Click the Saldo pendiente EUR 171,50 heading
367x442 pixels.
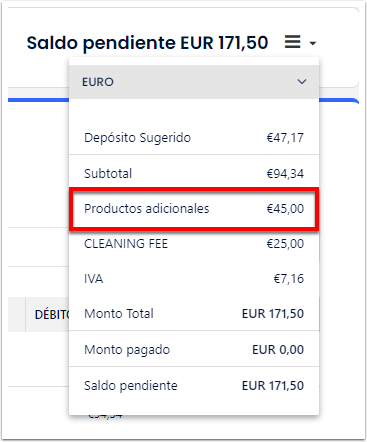pos(147,43)
